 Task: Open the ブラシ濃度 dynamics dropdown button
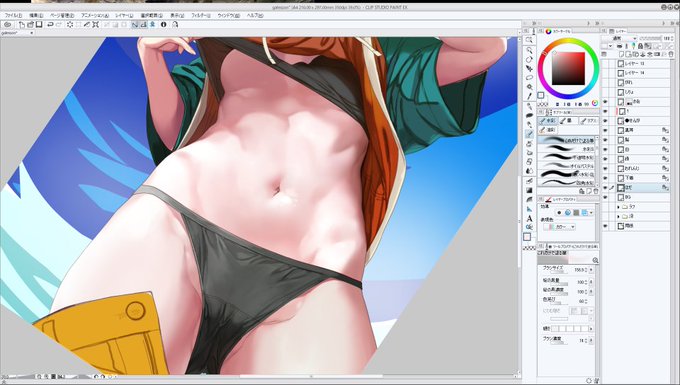click(591, 341)
